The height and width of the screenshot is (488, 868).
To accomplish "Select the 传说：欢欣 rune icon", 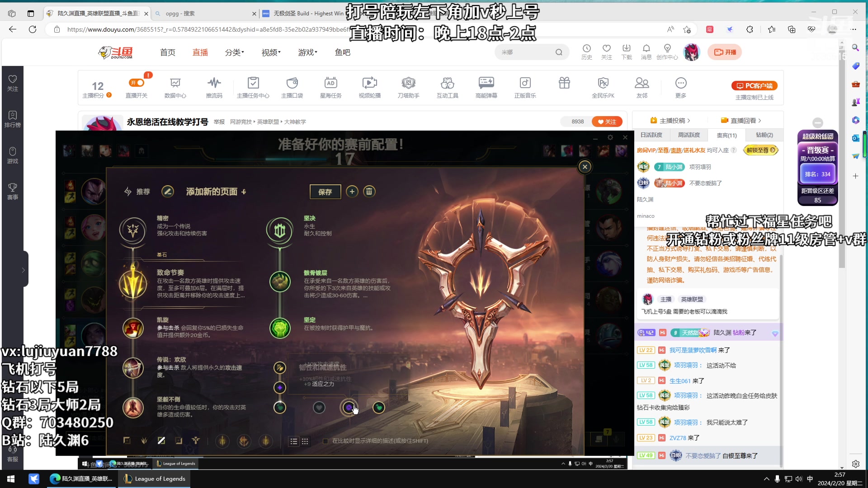I will tap(133, 368).
